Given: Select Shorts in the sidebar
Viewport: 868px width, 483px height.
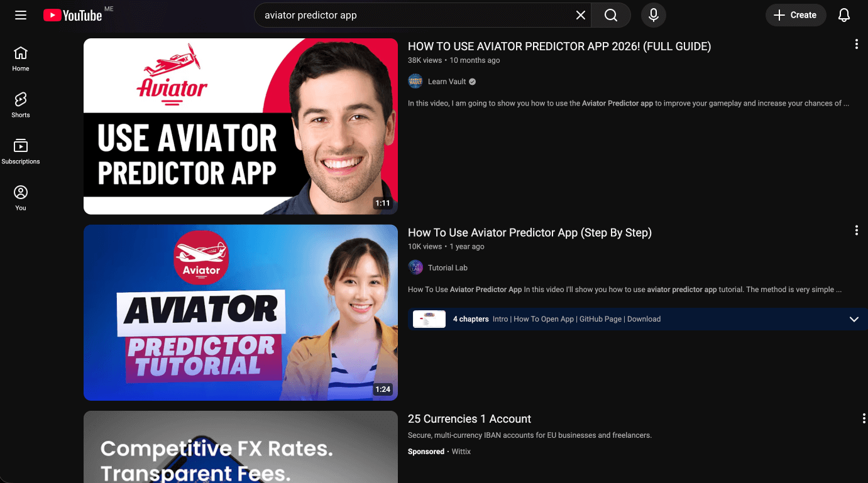Looking at the screenshot, I should pyautogui.click(x=20, y=104).
